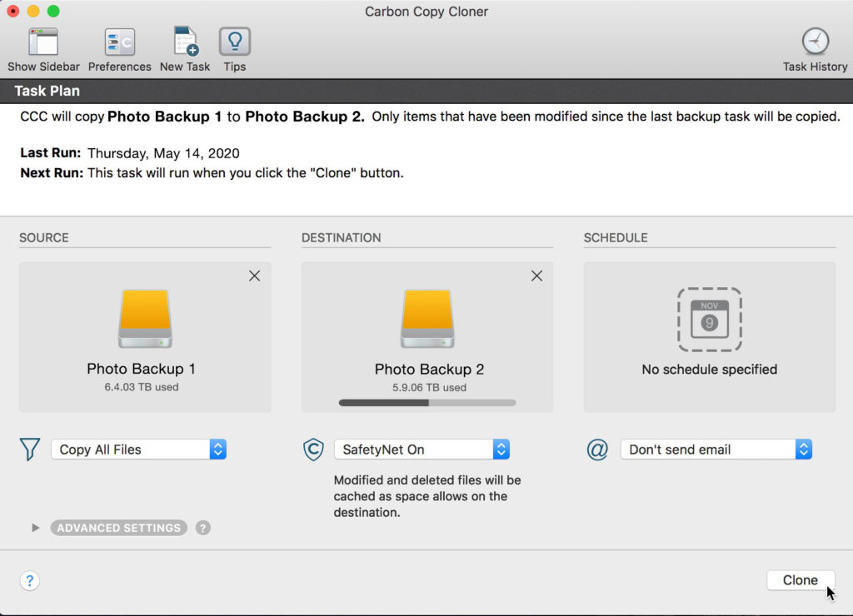The width and height of the screenshot is (853, 616).
Task: Click the schedule calendar icon
Action: [709, 319]
